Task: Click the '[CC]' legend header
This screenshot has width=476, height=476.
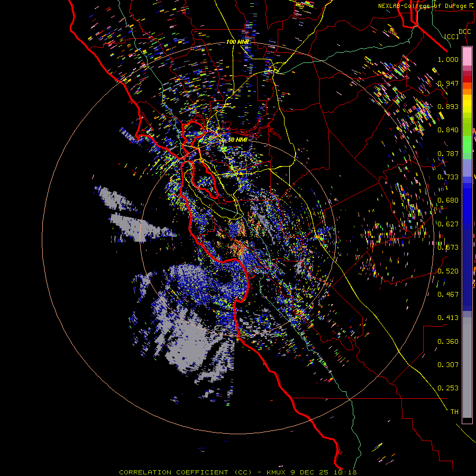Action: (x=452, y=36)
